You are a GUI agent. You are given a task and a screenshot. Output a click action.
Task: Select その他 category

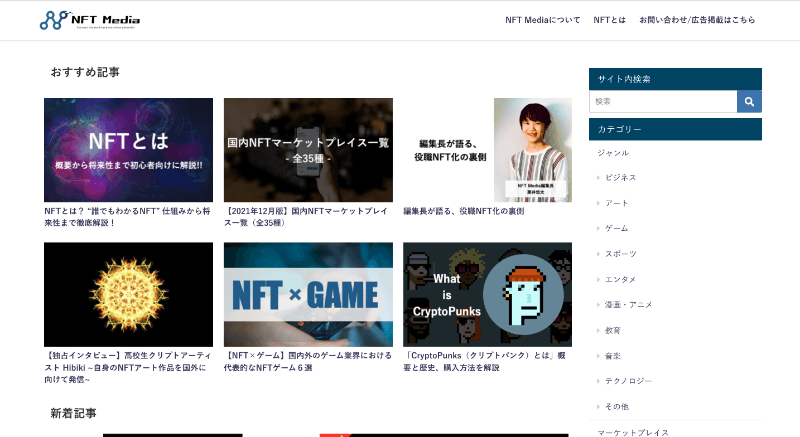tap(617, 406)
